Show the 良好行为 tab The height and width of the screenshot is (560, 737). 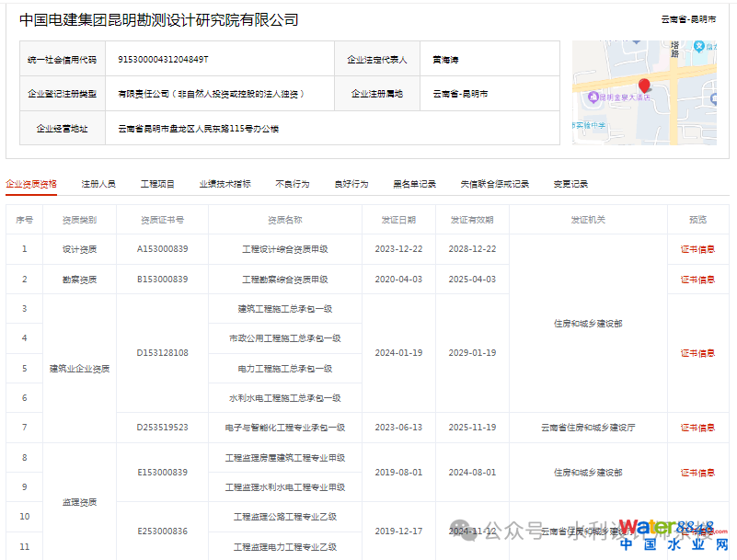tap(351, 184)
